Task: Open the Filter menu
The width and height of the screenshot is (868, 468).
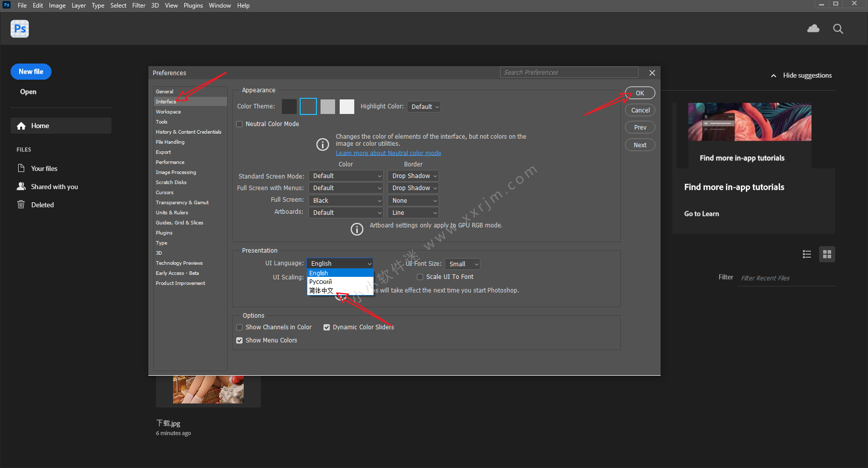Action: click(x=139, y=6)
